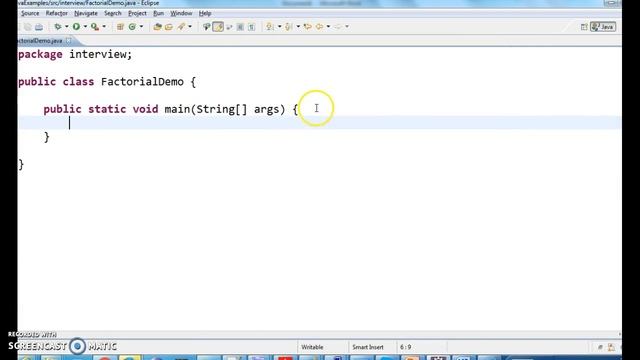Go to Previous Annotation icon

click(x=289, y=27)
